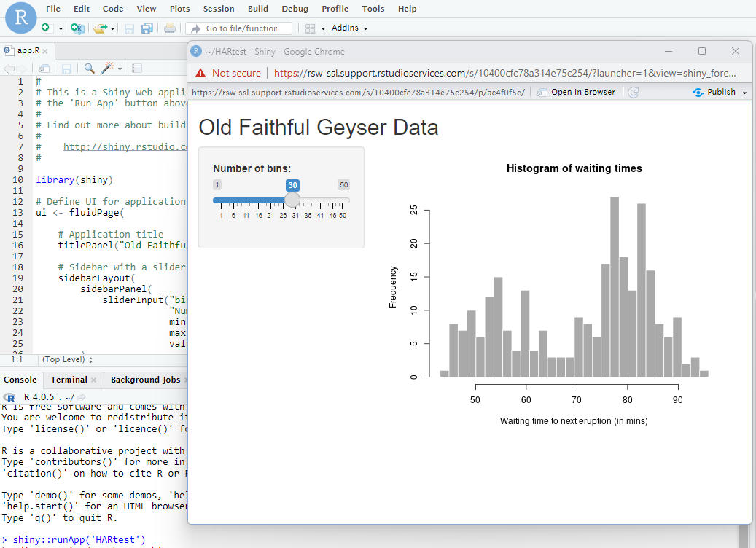Expand the Publish dropdown arrow
The image size is (756, 548).
coord(744,93)
